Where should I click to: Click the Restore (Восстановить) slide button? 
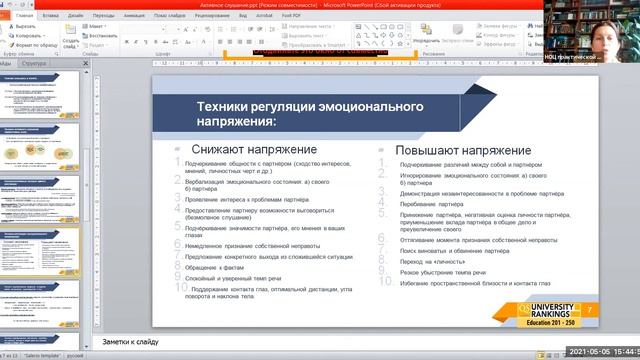[100, 36]
